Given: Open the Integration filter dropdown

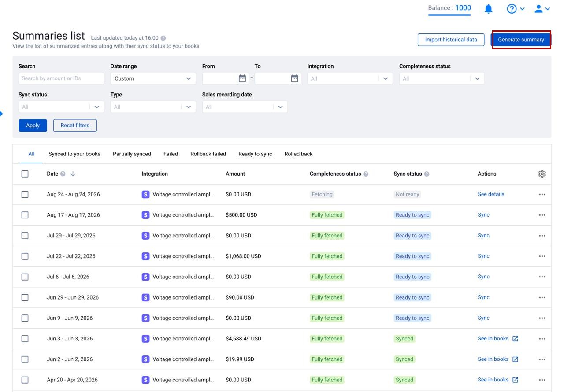Looking at the screenshot, I should 350,78.
